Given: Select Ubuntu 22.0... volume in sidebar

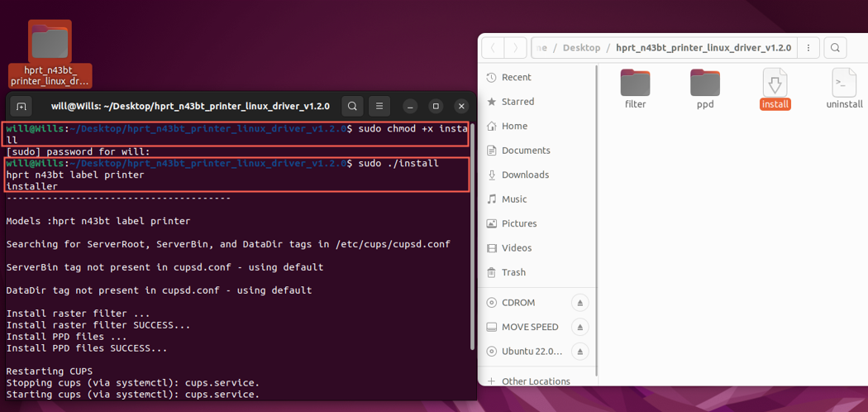Looking at the screenshot, I should (522, 352).
